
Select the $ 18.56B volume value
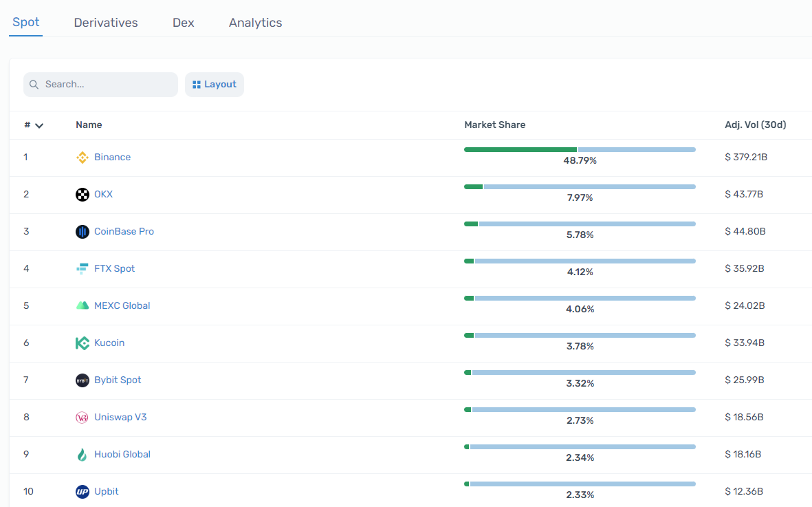pyautogui.click(x=744, y=417)
